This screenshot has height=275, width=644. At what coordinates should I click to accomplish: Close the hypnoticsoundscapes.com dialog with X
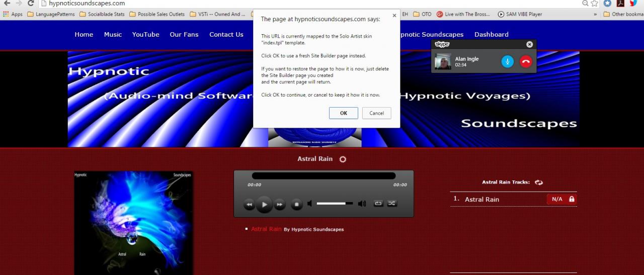[x=394, y=16]
